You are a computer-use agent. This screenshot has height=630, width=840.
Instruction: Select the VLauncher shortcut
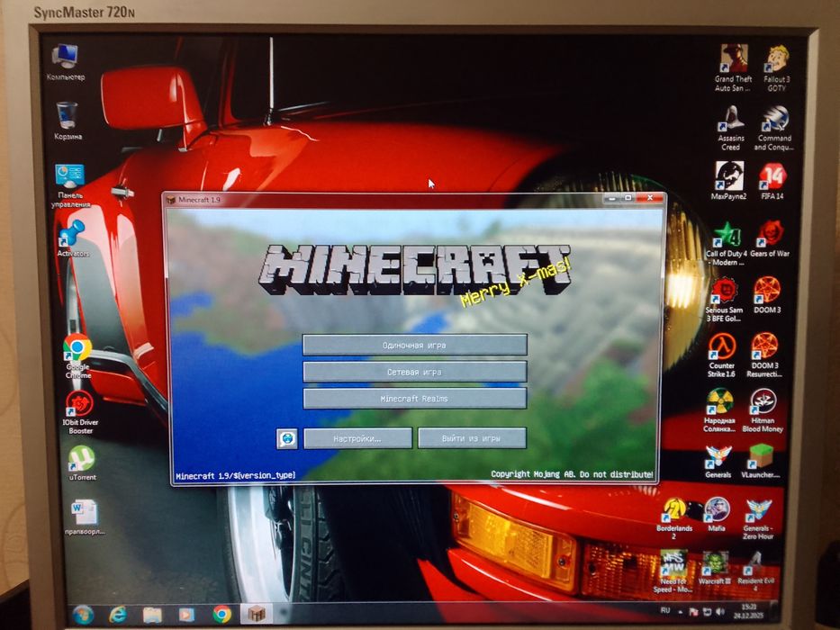761,461
